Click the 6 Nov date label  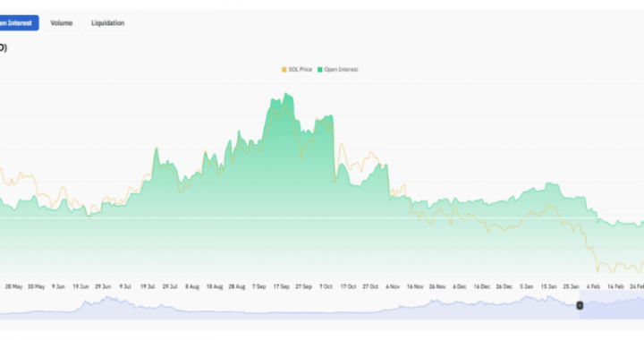tap(393, 286)
